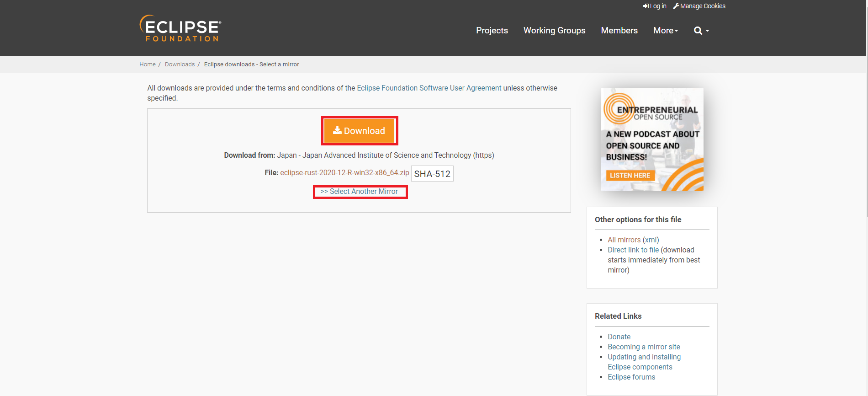Go to Downloads breadcrumb
Viewport: 868px width, 396px height.
click(x=180, y=64)
